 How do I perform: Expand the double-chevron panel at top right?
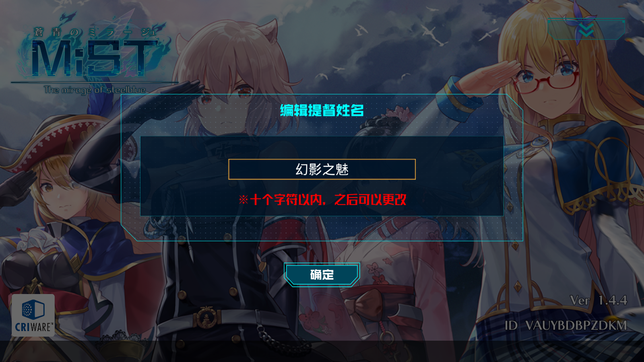pos(586,29)
